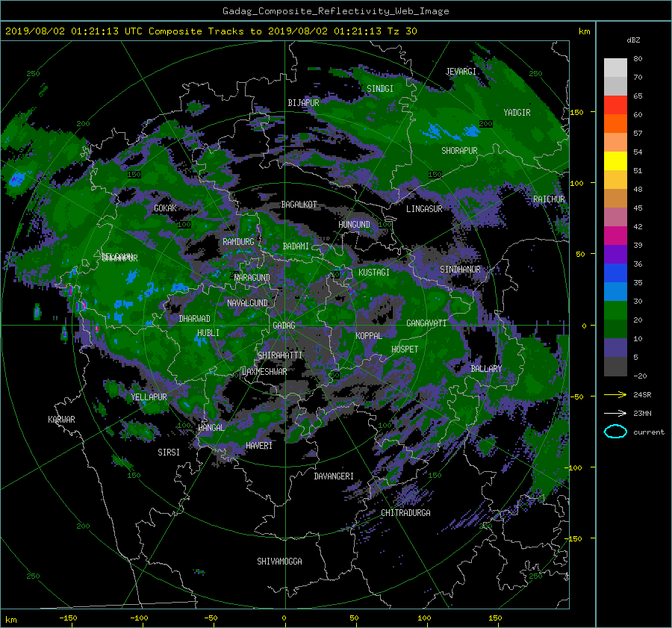Click the SHORAPUR city label
672x628 pixels.
[459, 151]
